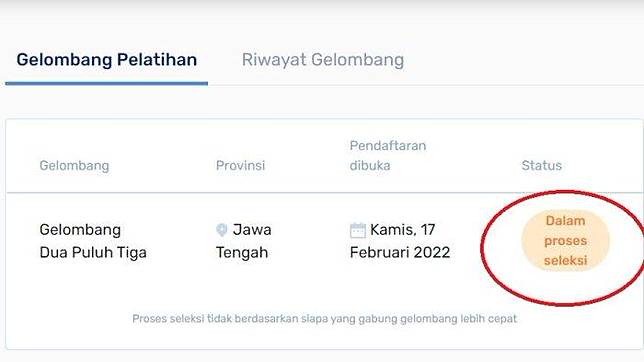644x362 pixels.
Task: Select the Pendaftaran dibuka column header
Action: (x=388, y=156)
